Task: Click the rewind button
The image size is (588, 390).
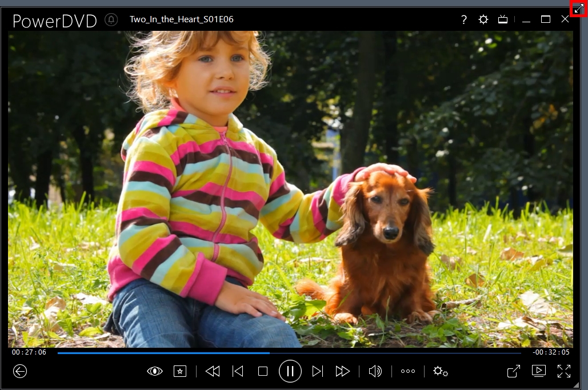Action: coord(213,371)
